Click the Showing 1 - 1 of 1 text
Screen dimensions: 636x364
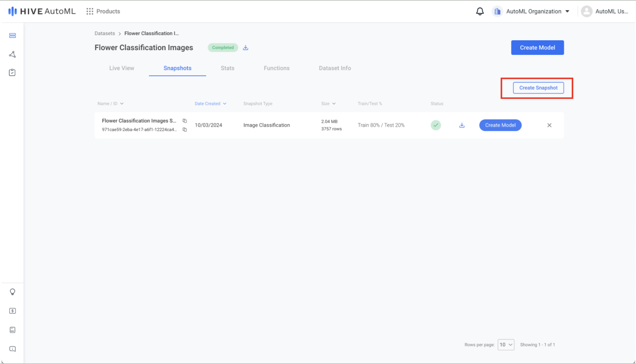click(537, 345)
